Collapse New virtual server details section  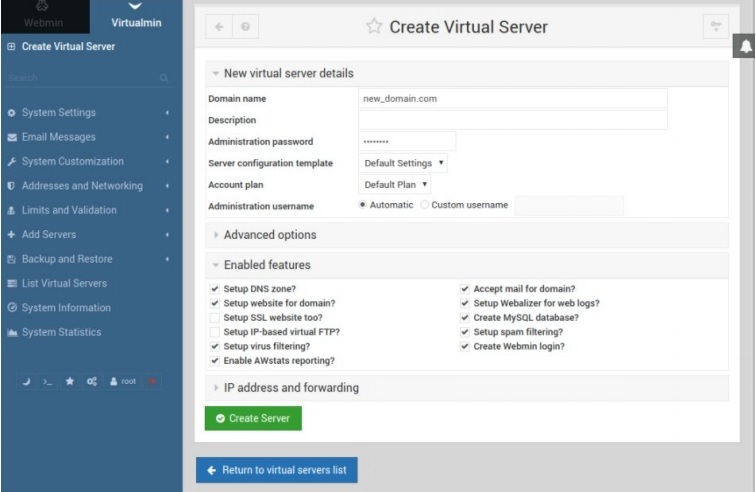pyautogui.click(x=466, y=73)
